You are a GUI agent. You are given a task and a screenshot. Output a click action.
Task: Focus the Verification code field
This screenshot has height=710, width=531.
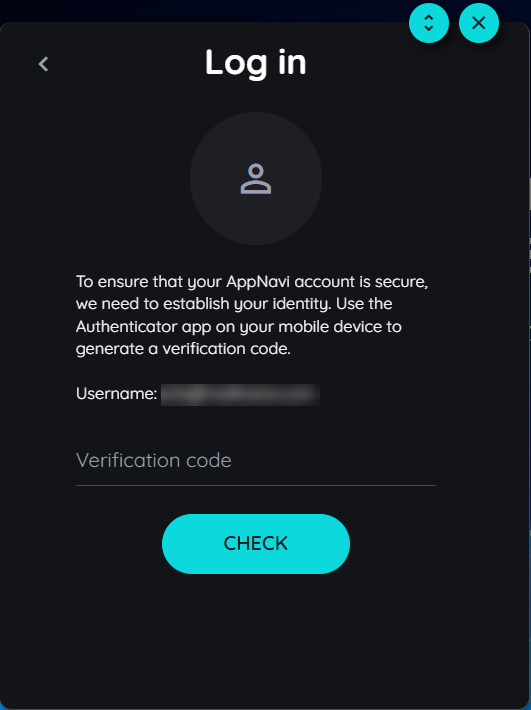tap(256, 461)
